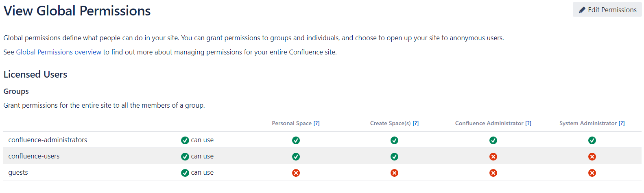
Task: Click the can use check icon for confluence-administrators
Action: pos(185,140)
